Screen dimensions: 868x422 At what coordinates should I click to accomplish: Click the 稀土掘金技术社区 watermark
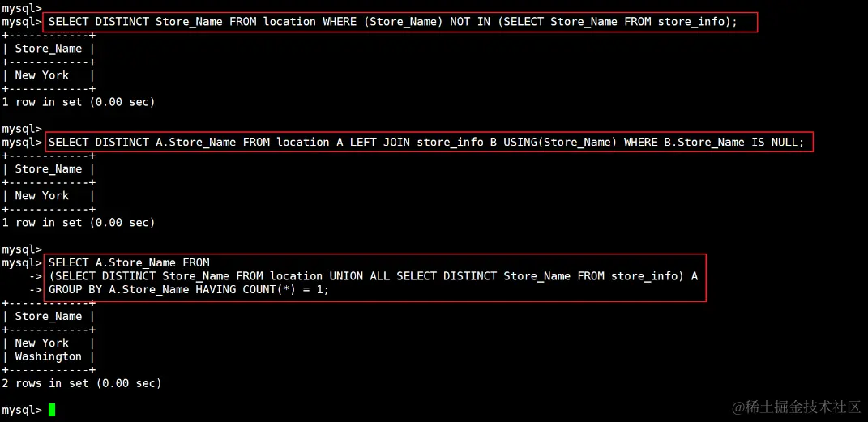(x=796, y=407)
